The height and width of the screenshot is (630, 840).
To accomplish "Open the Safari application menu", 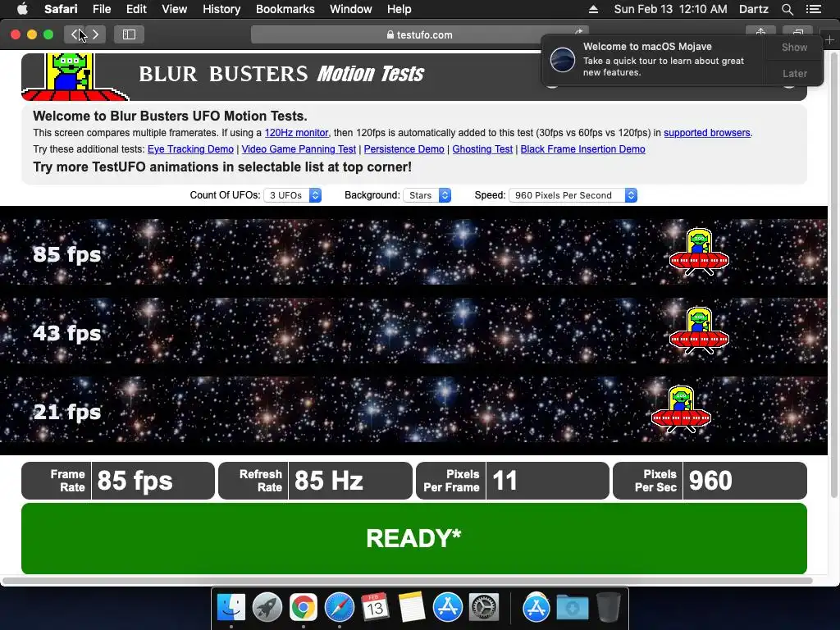I will (x=61, y=9).
